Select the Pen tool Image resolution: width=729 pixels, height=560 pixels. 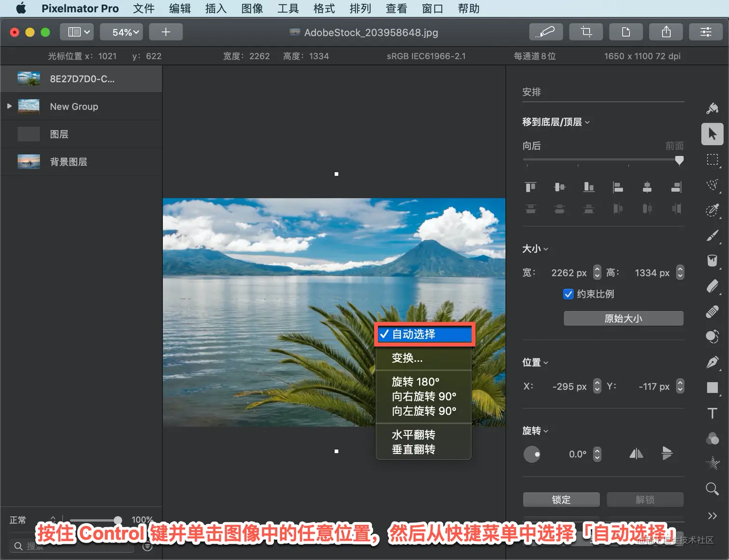[712, 362]
